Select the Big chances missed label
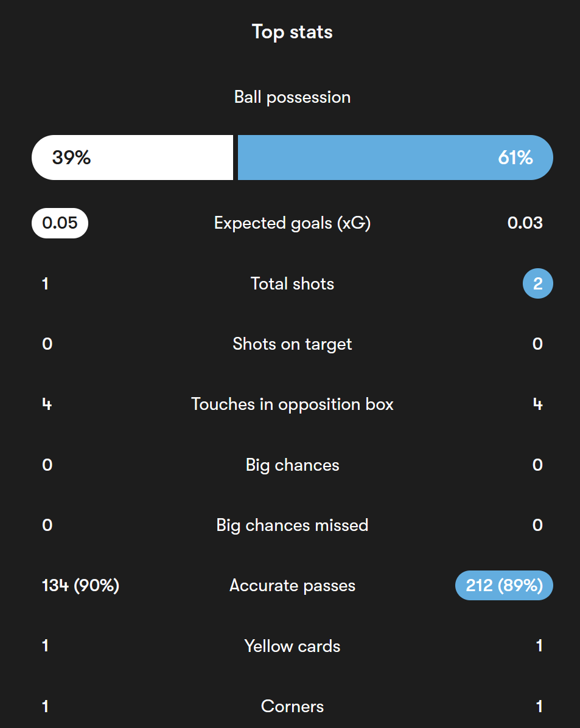The height and width of the screenshot is (728, 580). click(x=292, y=525)
